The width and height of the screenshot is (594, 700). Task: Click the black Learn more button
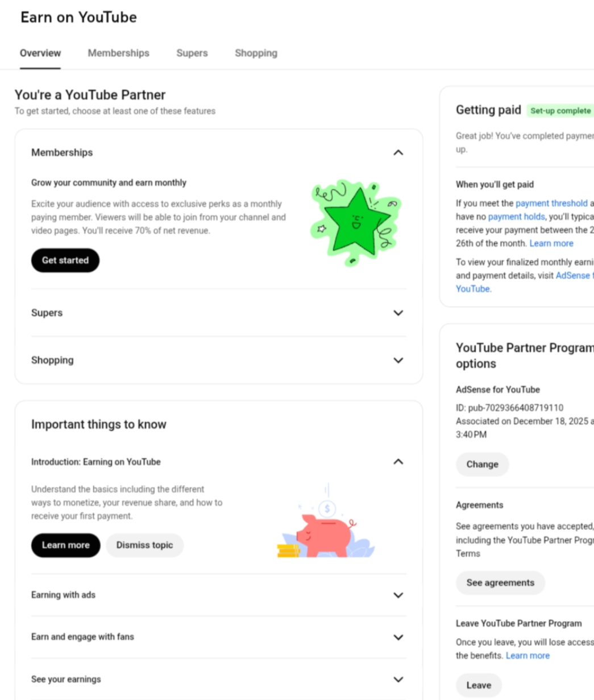(x=65, y=545)
